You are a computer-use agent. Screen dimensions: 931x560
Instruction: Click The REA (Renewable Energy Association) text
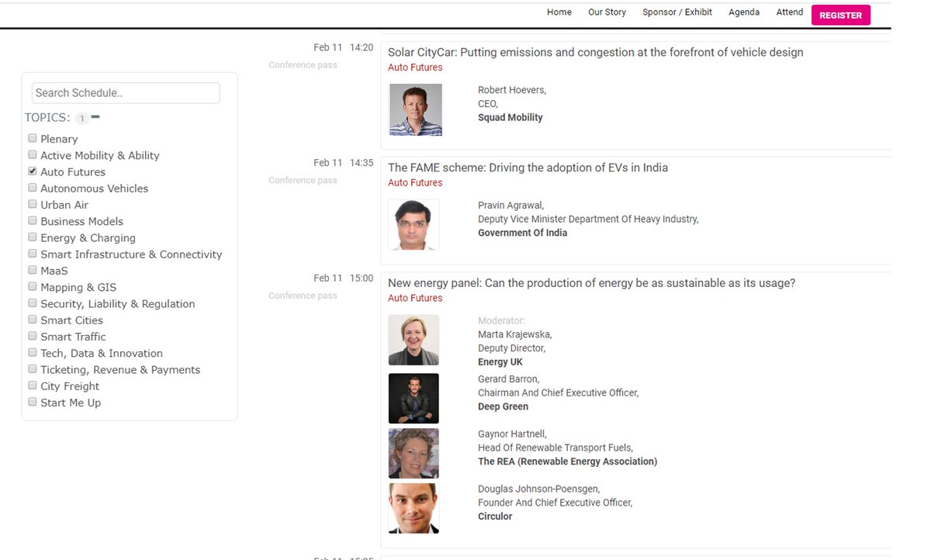567,462
